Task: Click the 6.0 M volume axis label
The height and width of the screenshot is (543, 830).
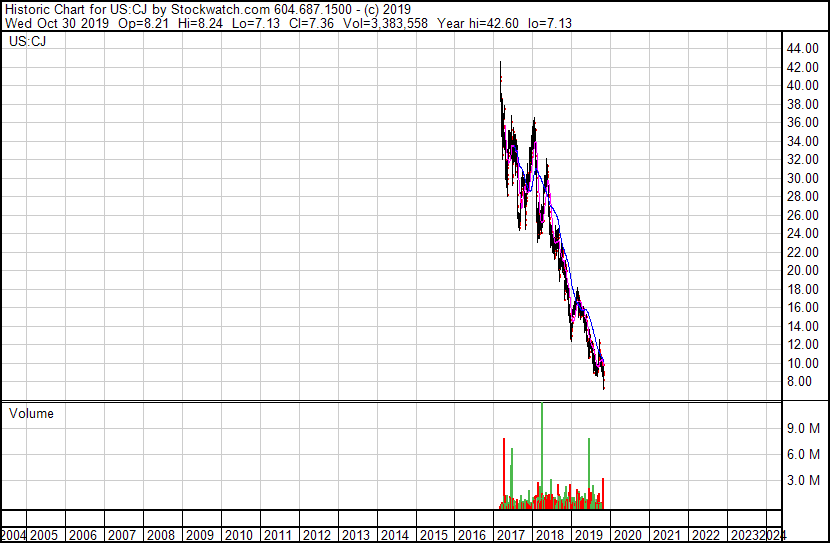Action: (x=803, y=454)
